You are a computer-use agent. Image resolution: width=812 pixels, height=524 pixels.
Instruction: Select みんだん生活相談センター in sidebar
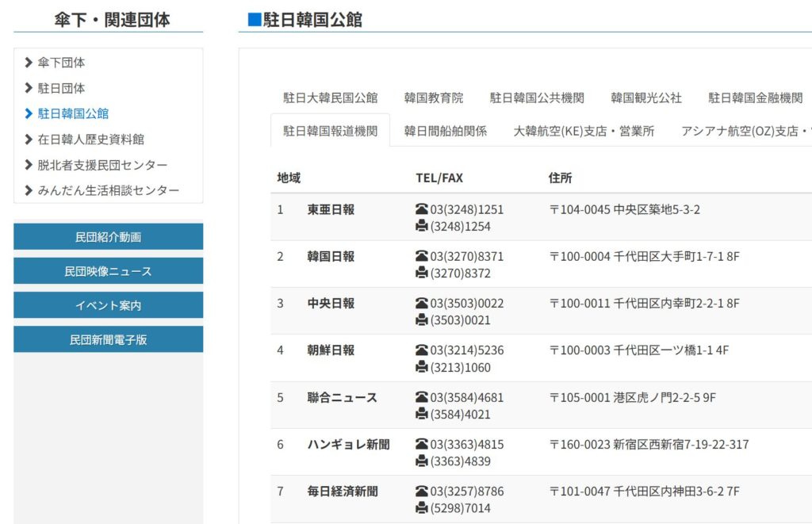[108, 190]
